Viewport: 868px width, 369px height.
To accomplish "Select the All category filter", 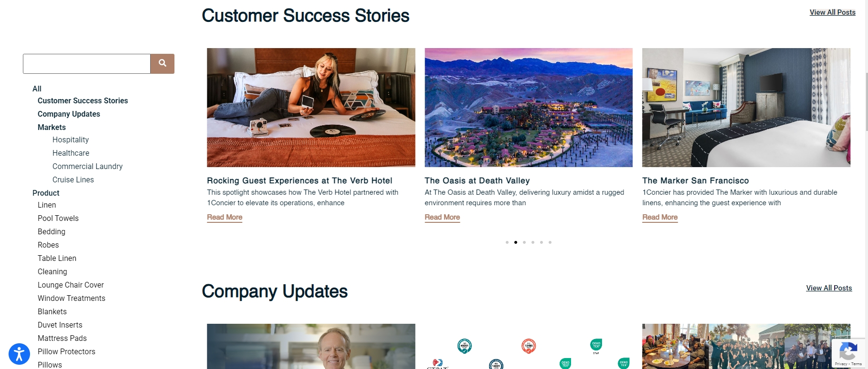I will (x=37, y=89).
